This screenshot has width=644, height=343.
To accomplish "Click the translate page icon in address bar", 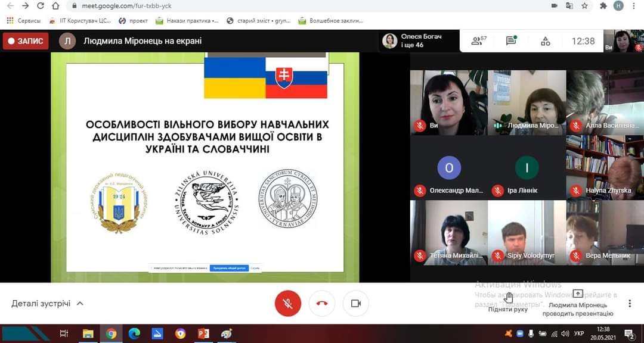I will [x=569, y=6].
